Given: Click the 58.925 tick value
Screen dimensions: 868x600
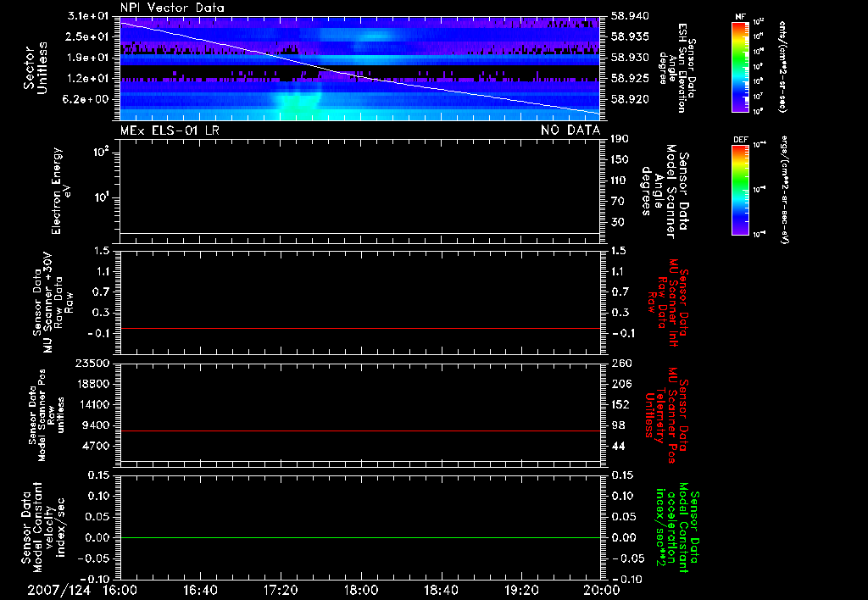Looking at the screenshot, I should 630,79.
